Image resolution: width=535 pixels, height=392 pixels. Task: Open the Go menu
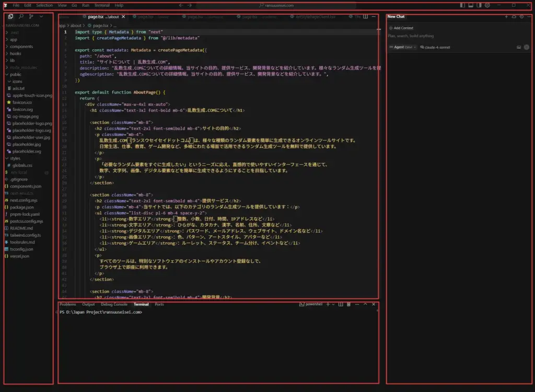point(74,5)
